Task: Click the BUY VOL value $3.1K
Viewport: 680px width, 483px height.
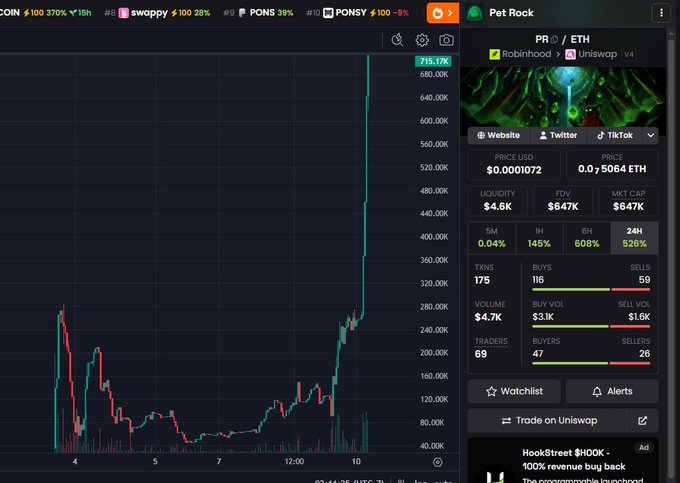Action: pos(543,317)
